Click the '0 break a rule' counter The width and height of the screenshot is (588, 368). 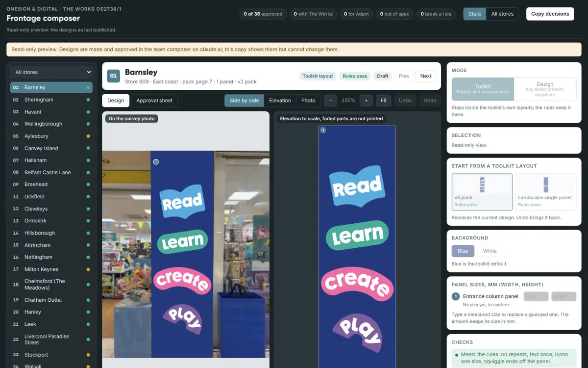(x=436, y=14)
